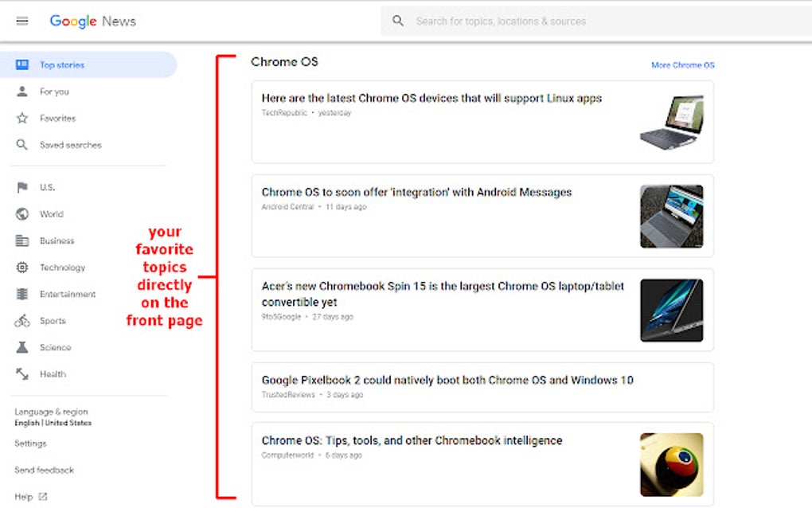This screenshot has height=508, width=812.
Task: Click the Computerworld source label
Action: point(287,455)
